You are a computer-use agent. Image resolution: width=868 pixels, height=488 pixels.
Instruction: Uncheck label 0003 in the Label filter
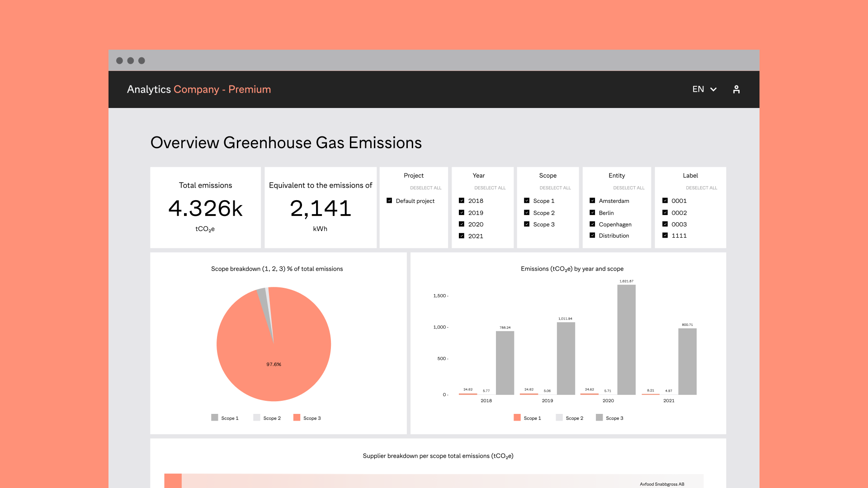[665, 224]
